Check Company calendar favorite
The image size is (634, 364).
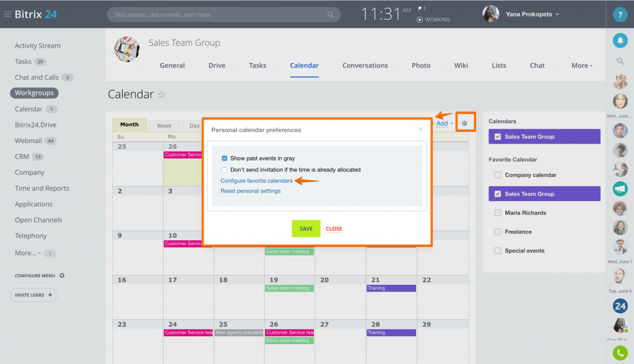[498, 175]
